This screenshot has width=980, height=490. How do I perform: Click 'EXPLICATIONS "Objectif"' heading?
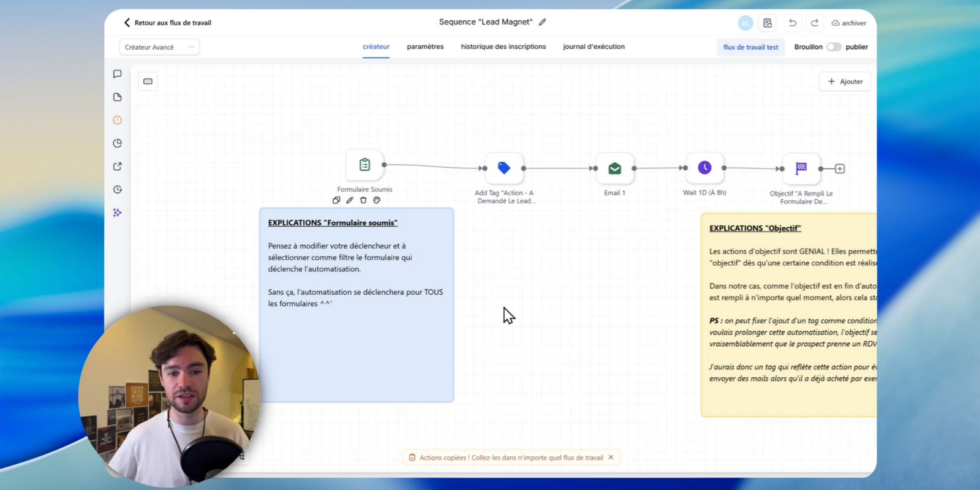click(x=755, y=228)
